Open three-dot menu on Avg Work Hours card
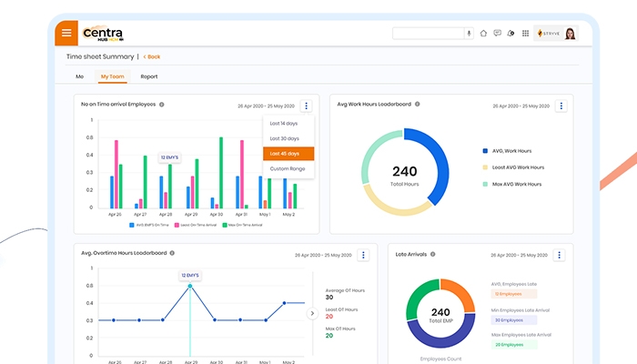637x364 pixels. [561, 106]
